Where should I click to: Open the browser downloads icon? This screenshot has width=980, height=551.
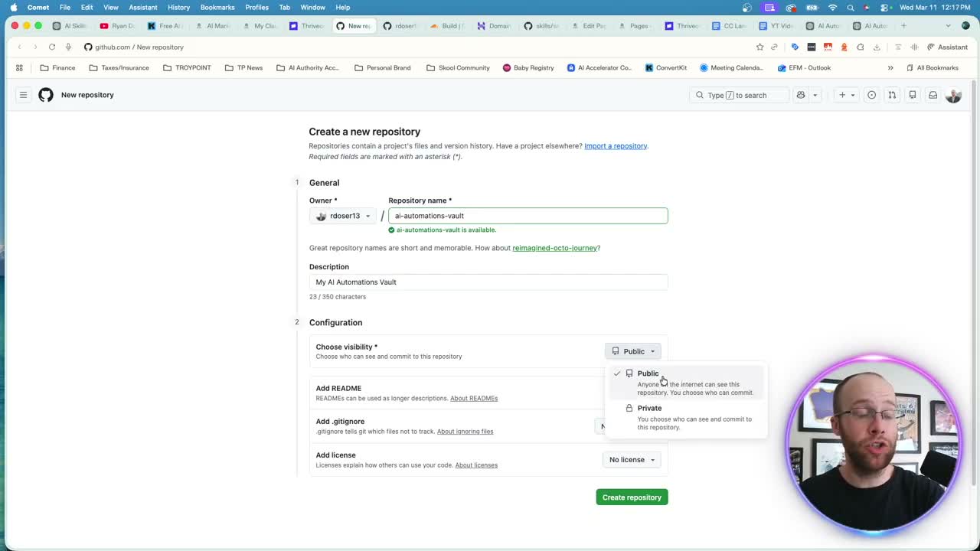[x=877, y=47]
